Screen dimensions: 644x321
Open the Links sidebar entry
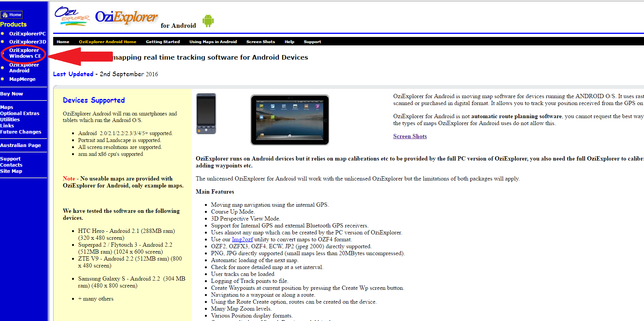[7, 125]
